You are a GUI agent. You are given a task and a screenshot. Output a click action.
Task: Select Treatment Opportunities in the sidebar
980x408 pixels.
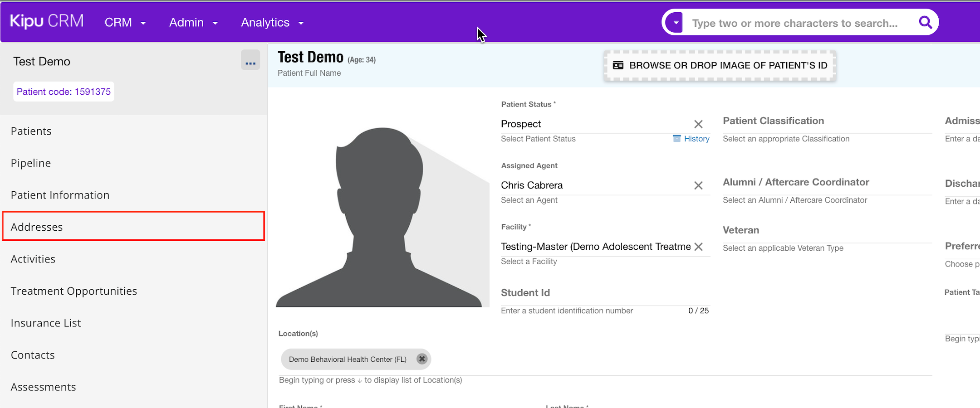(x=133, y=291)
